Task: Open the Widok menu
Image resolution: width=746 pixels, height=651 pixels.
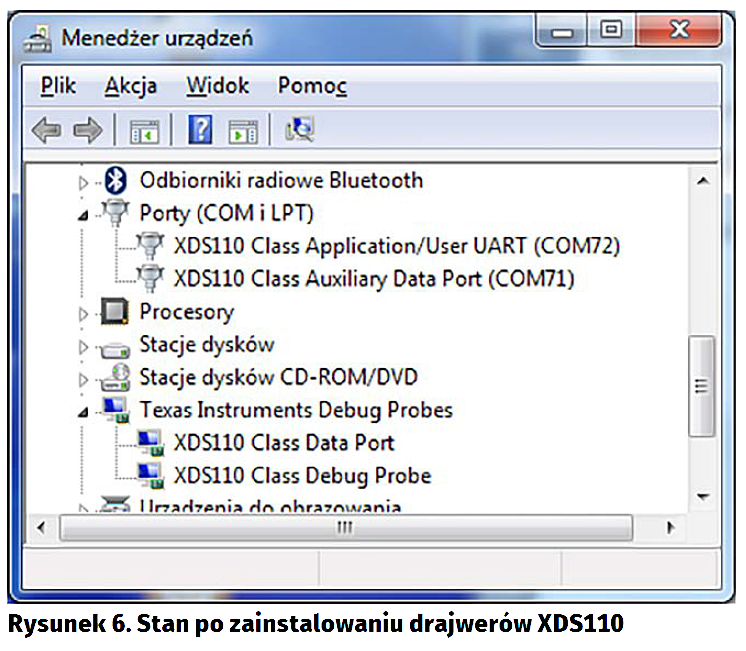Action: click(217, 86)
